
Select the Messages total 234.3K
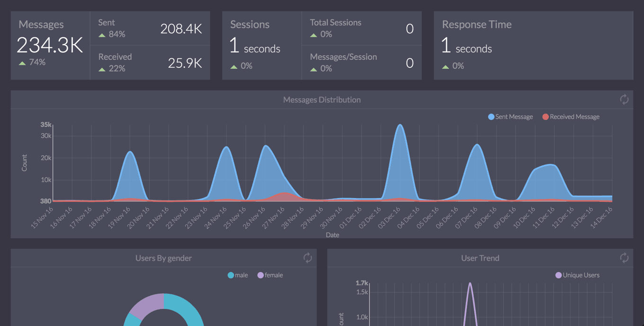coord(50,45)
